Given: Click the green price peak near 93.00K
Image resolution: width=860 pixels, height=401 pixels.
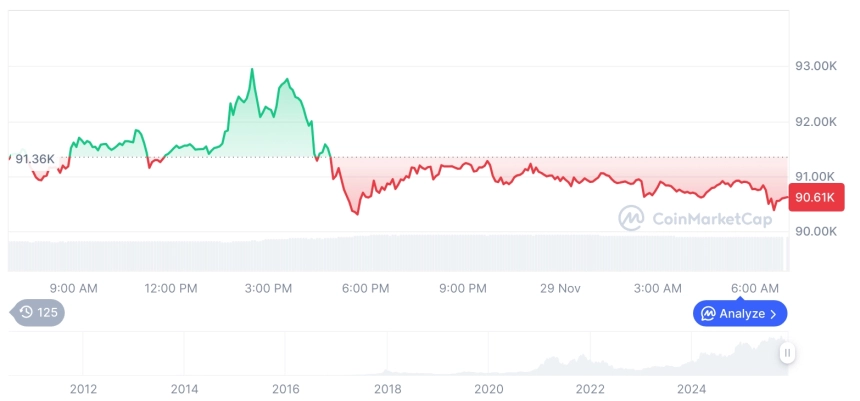Looking at the screenshot, I should (252, 70).
